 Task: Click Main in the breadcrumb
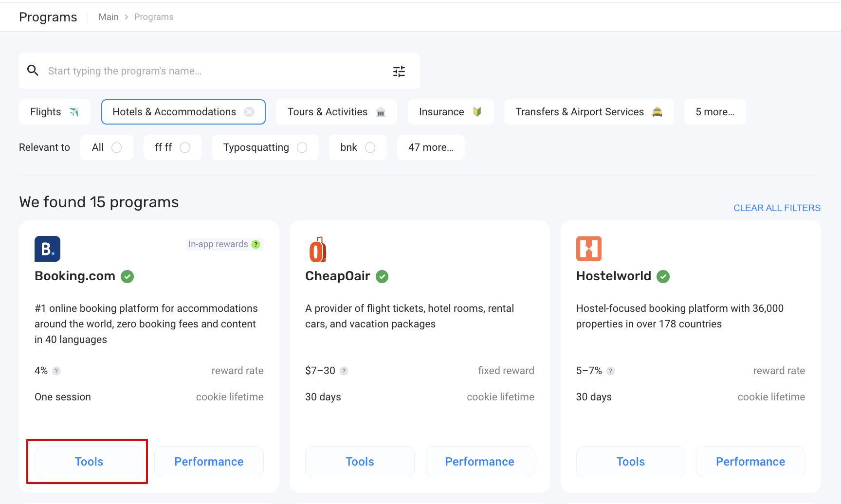109,17
